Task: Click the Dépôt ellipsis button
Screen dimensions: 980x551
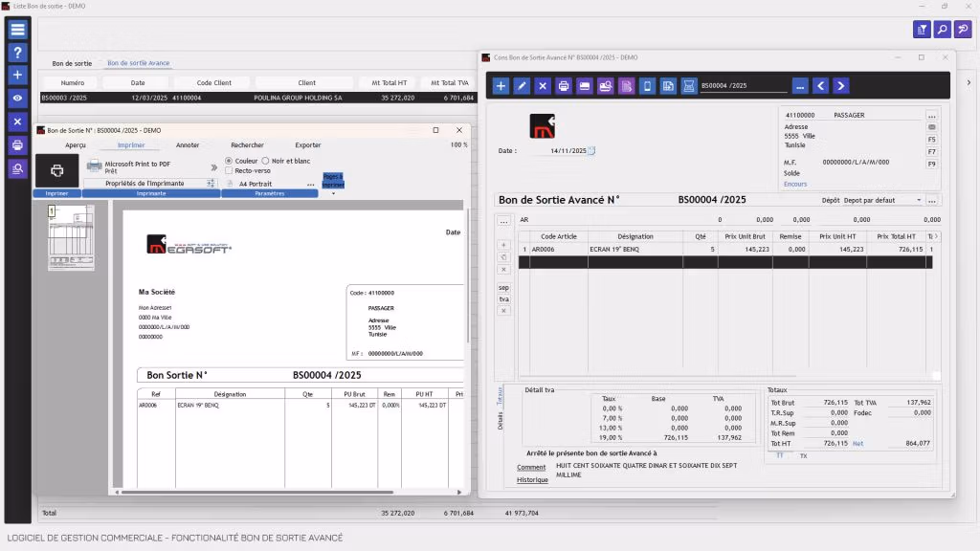Action: [932, 201]
